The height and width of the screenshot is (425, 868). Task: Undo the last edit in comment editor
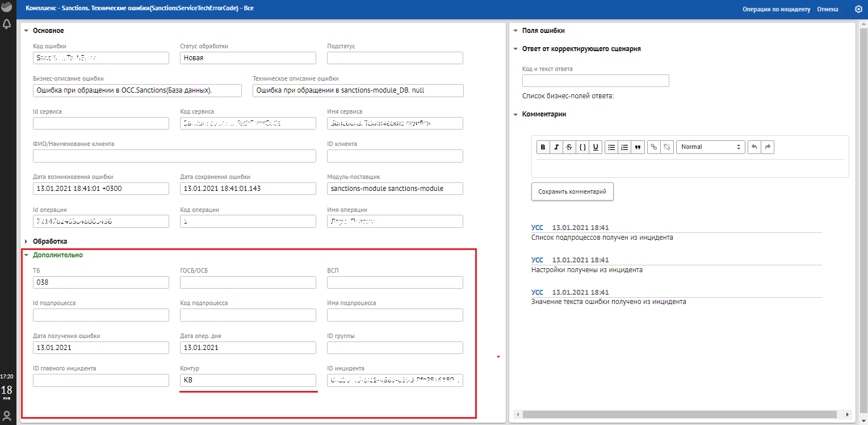click(754, 147)
